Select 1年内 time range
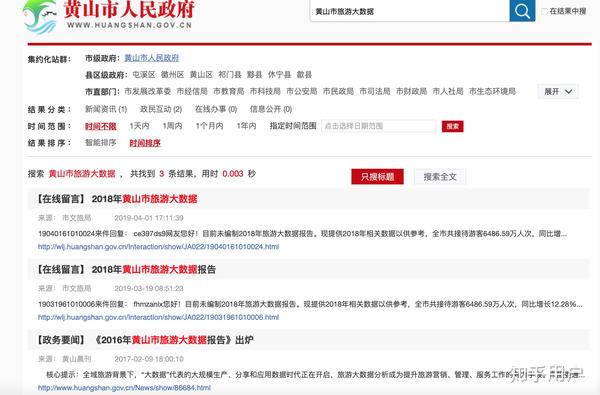This screenshot has width=600, height=395. coord(246,126)
